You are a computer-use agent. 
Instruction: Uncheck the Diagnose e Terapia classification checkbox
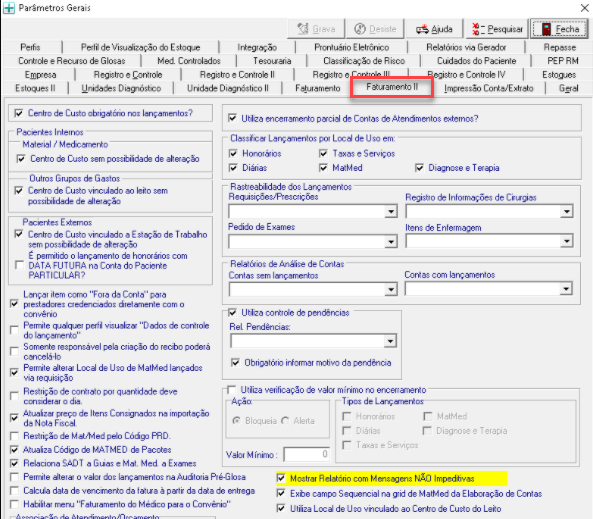tap(419, 168)
